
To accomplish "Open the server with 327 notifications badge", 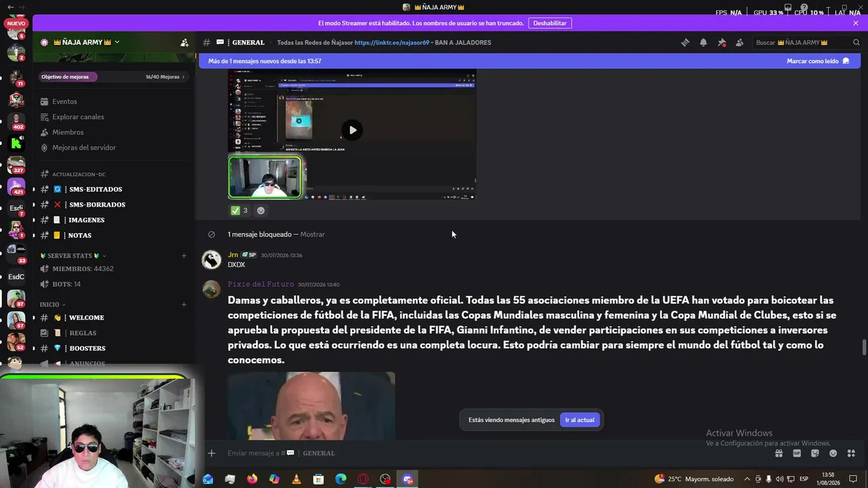I will coord(16,165).
